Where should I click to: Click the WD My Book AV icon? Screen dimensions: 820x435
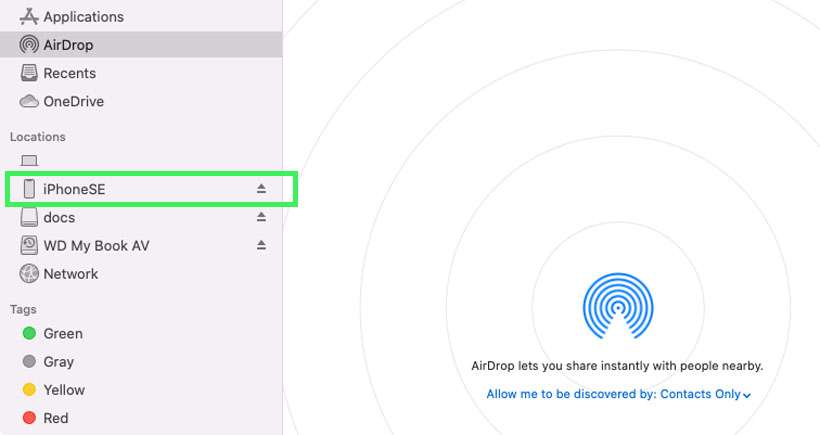click(x=29, y=245)
